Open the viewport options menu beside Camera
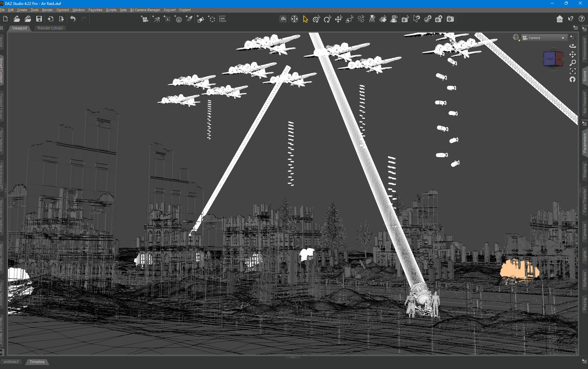 pyautogui.click(x=572, y=38)
